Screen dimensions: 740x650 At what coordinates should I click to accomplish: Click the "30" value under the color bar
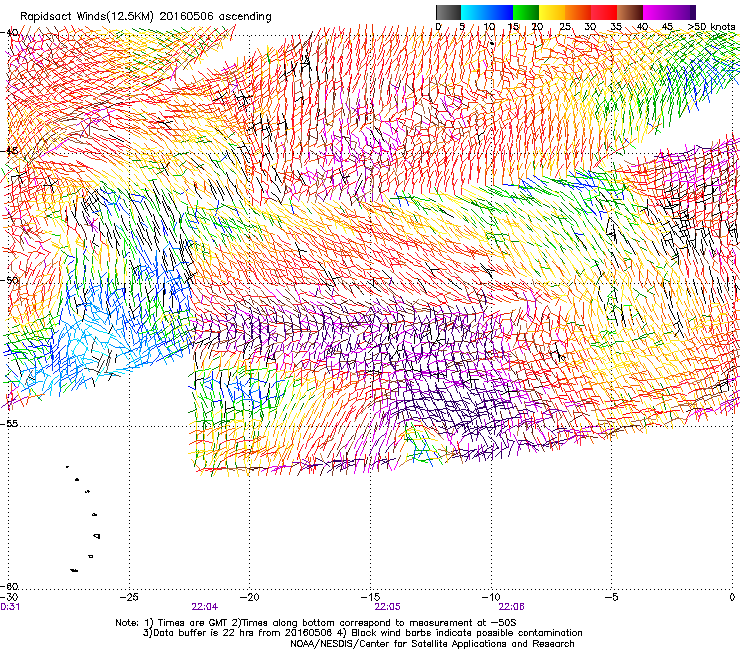[x=590, y=27]
